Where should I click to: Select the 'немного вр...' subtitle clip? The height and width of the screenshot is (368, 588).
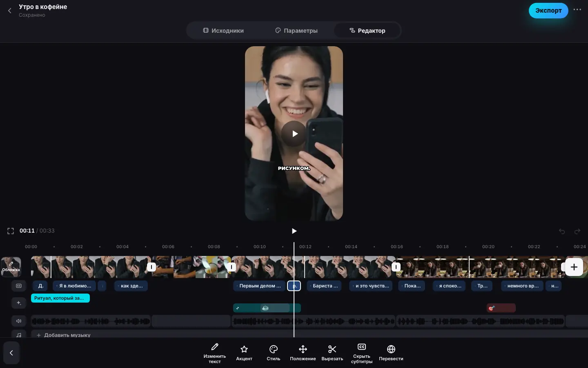[522, 286]
